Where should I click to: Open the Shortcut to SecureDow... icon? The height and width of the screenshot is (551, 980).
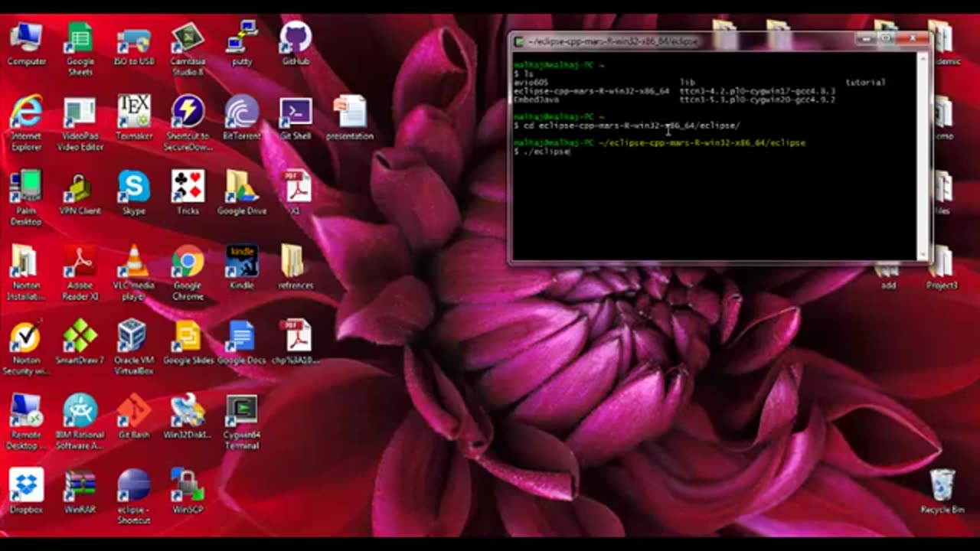tap(188, 122)
